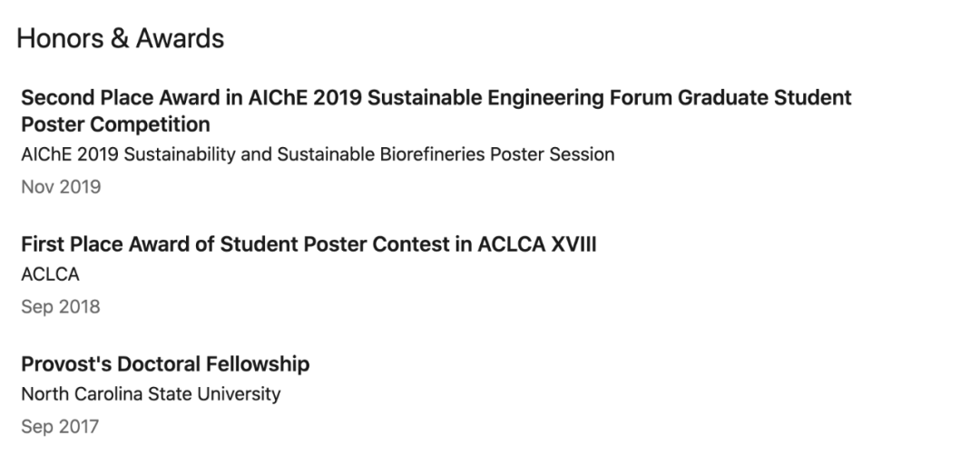Click the Honors & Awards section heading
Image resolution: width=980 pixels, height=456 pixels.
(x=120, y=39)
